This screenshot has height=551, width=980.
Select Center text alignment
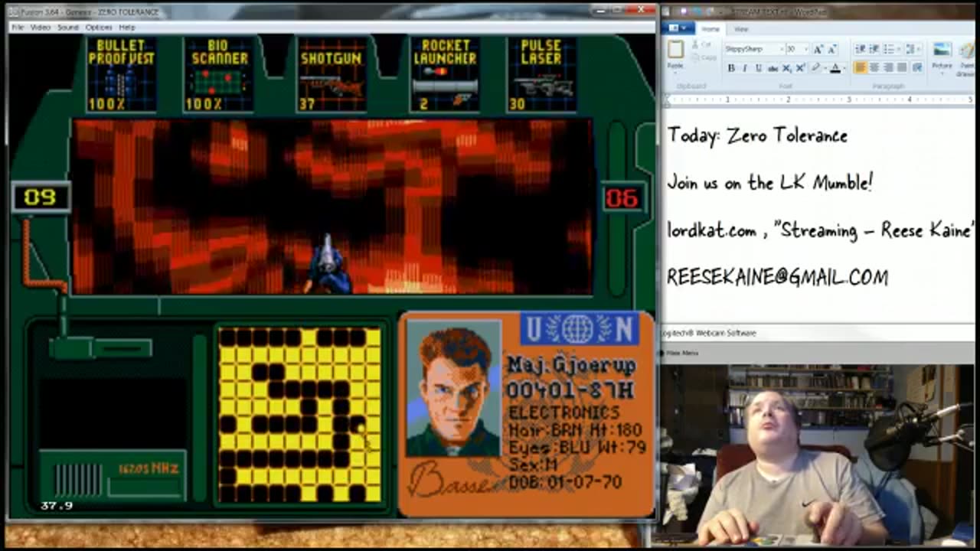tap(874, 68)
